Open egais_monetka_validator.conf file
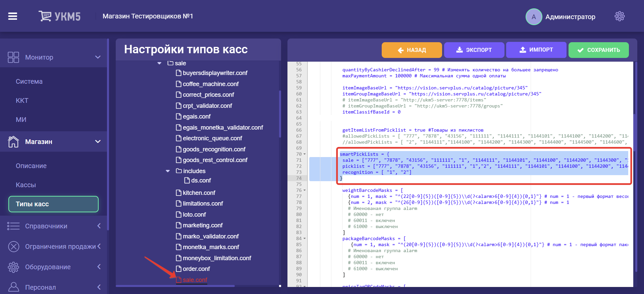644x294 pixels. click(x=223, y=128)
